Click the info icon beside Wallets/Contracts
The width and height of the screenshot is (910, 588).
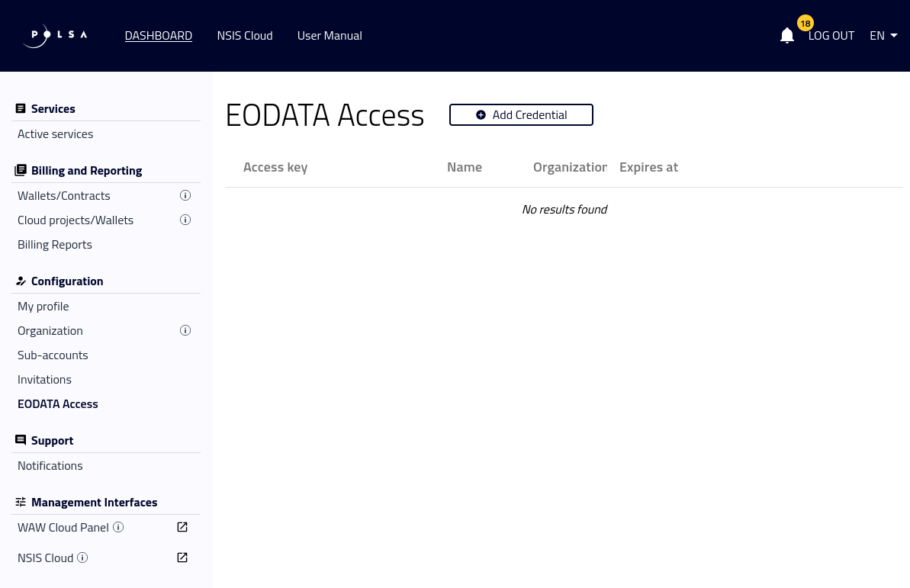coord(185,195)
